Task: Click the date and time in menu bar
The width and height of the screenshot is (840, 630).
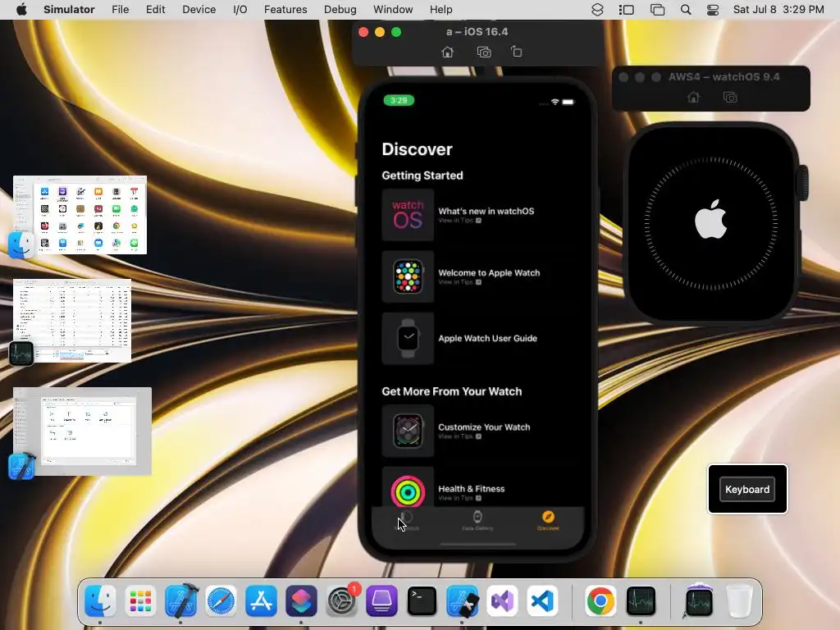Action: [x=778, y=10]
